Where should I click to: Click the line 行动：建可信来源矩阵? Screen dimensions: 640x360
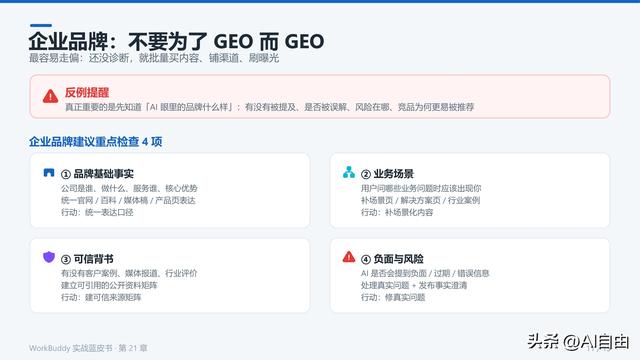101,297
